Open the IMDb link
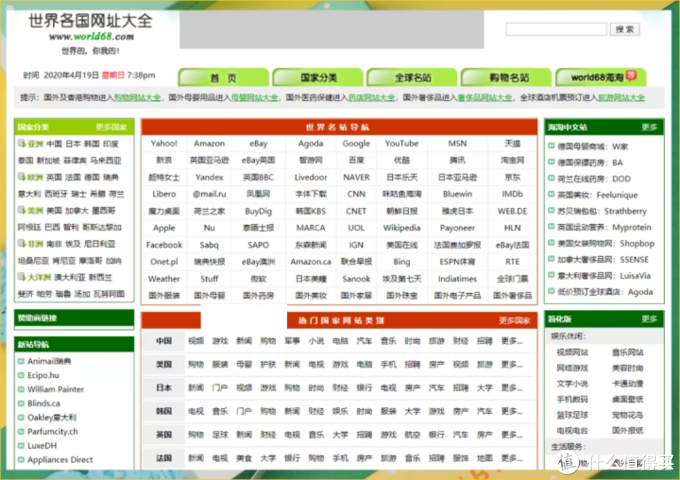Viewport: 680px width, 480px height. [x=512, y=194]
